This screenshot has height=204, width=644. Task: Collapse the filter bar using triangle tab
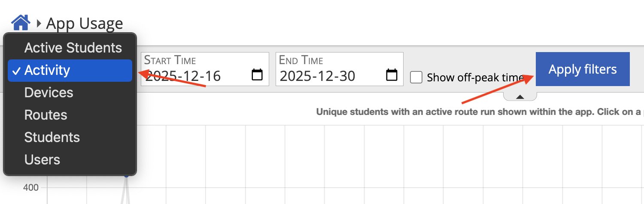point(520,97)
